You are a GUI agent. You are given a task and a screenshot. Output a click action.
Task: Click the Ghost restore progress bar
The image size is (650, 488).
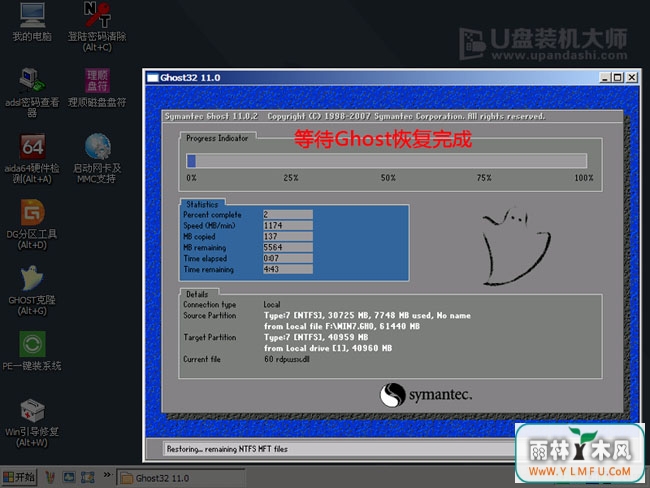point(386,161)
